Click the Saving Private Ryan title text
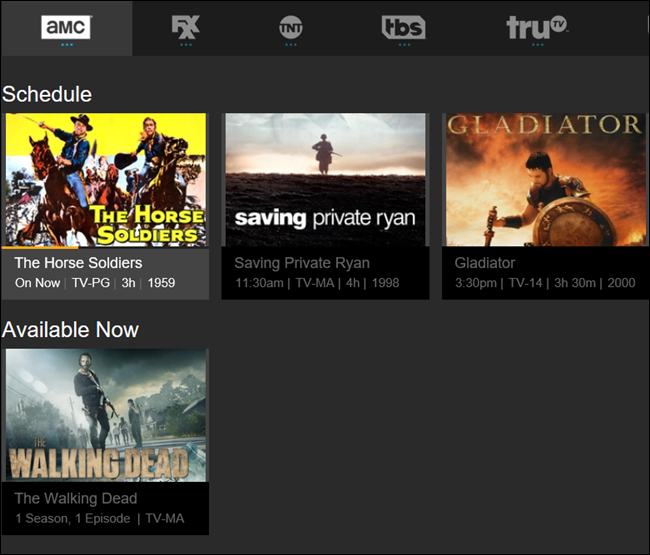This screenshot has height=555, width=650. pyautogui.click(x=302, y=263)
